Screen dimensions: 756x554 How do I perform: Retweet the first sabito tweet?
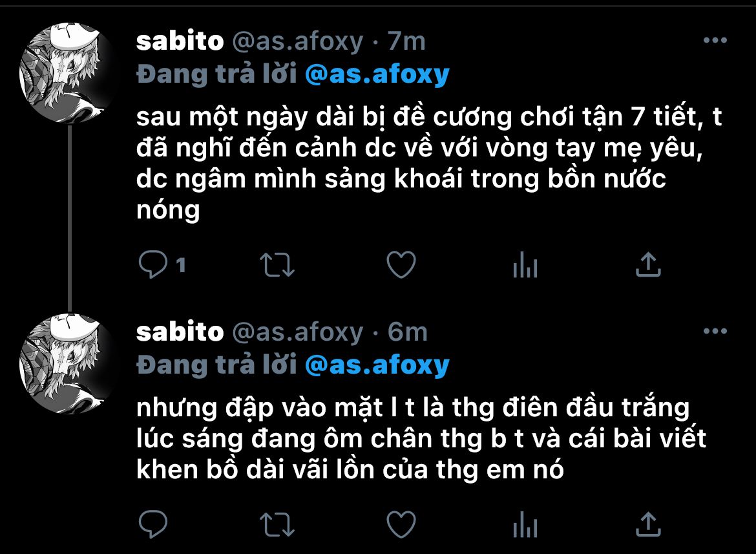tap(277, 264)
